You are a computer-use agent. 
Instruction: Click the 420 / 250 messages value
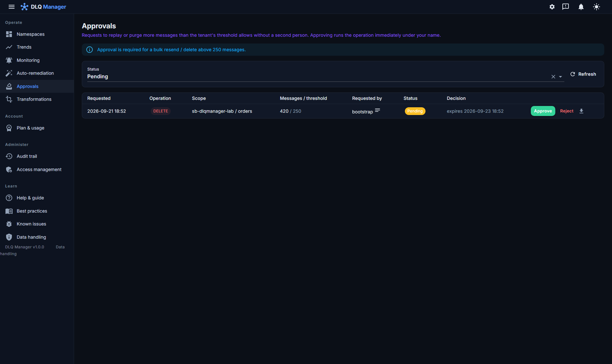pyautogui.click(x=291, y=111)
